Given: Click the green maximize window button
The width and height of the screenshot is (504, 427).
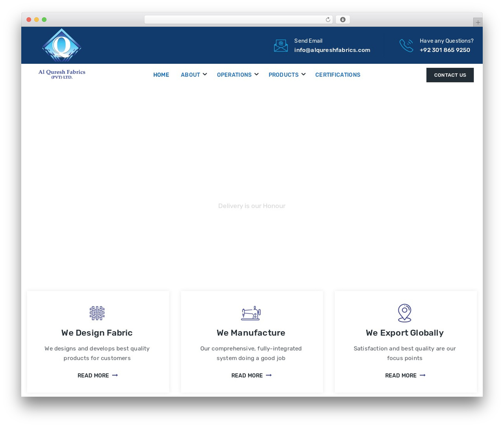Looking at the screenshot, I should click(44, 20).
